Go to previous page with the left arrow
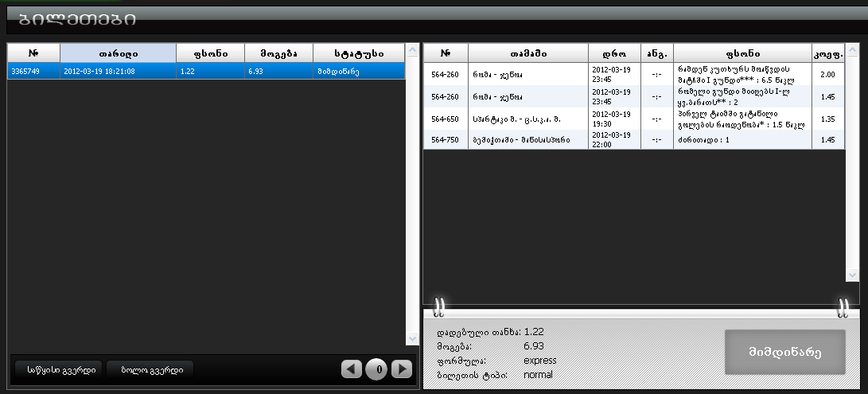The width and height of the screenshot is (868, 394). [x=352, y=369]
